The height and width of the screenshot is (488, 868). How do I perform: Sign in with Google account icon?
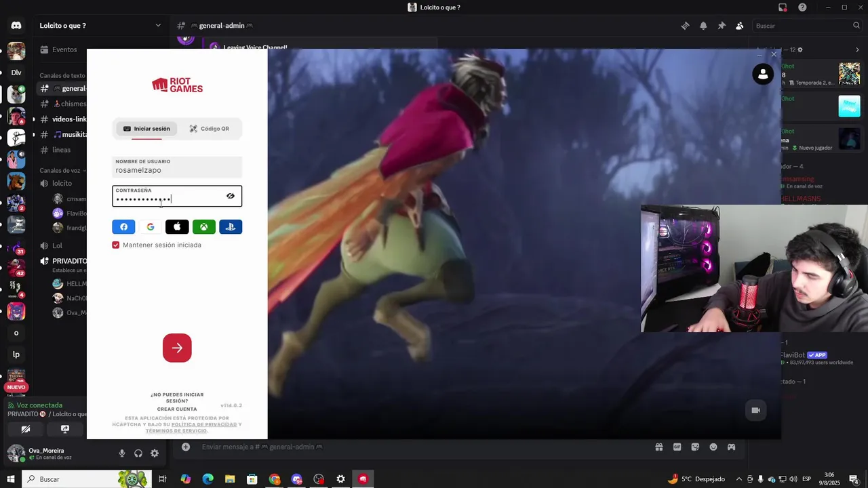tap(151, 227)
